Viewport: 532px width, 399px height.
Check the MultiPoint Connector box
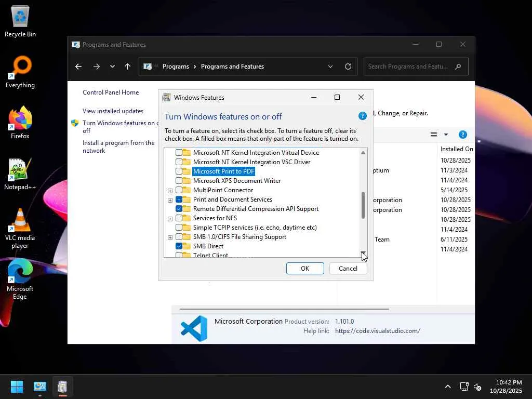coord(179,190)
